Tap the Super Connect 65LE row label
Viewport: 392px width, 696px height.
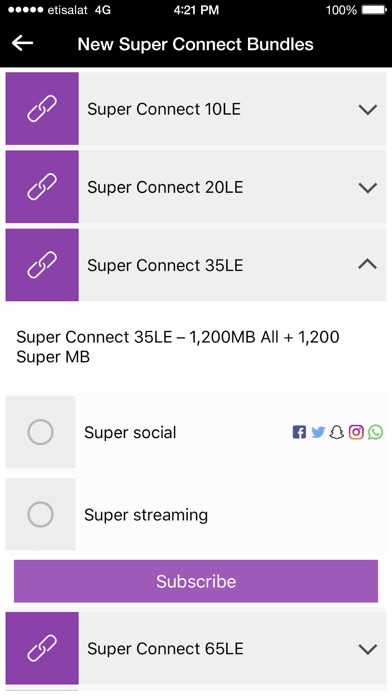[x=165, y=649]
